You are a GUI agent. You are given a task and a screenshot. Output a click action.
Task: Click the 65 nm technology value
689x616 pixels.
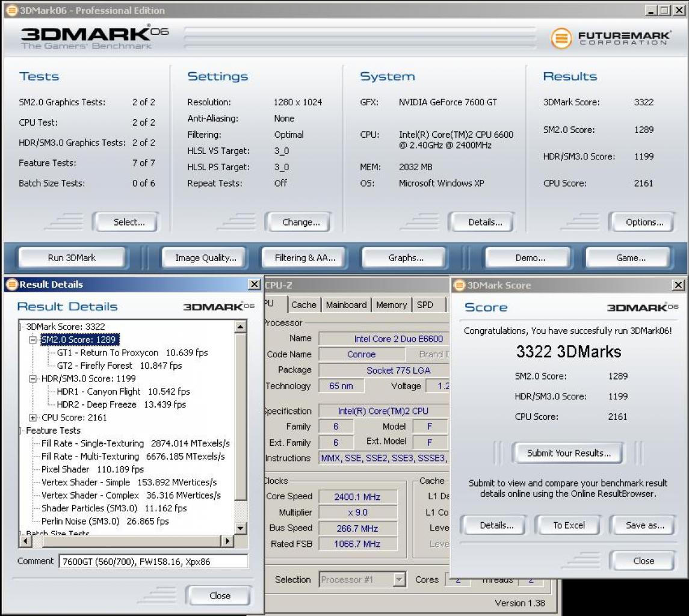tap(341, 386)
